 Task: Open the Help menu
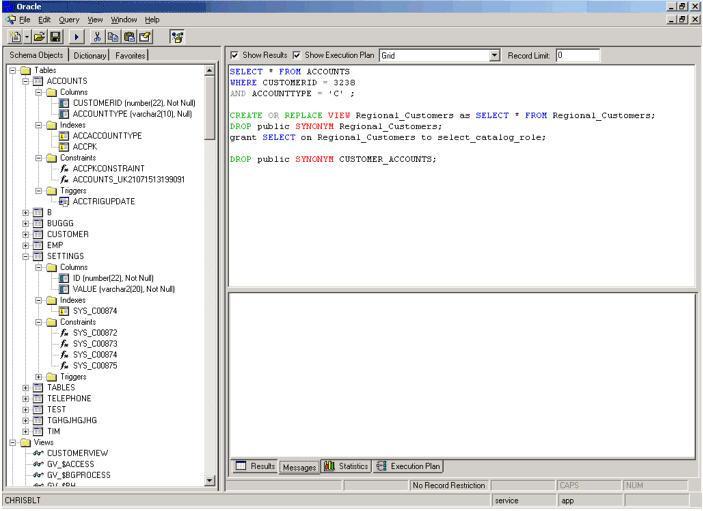pos(152,20)
